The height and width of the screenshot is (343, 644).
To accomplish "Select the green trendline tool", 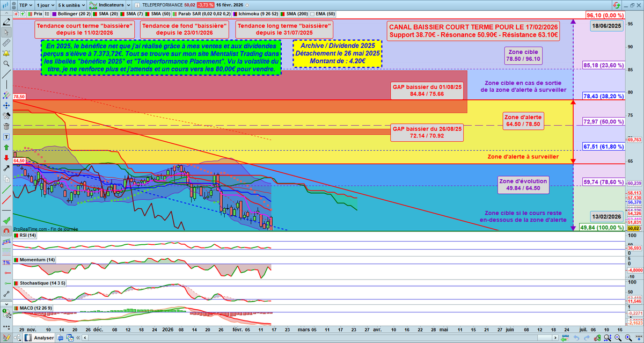I will (x=8, y=188).
